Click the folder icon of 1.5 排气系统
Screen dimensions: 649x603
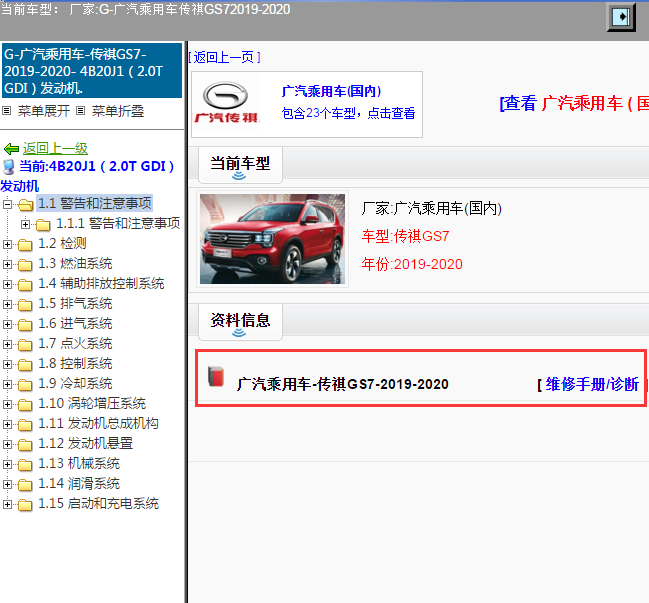pos(25,305)
